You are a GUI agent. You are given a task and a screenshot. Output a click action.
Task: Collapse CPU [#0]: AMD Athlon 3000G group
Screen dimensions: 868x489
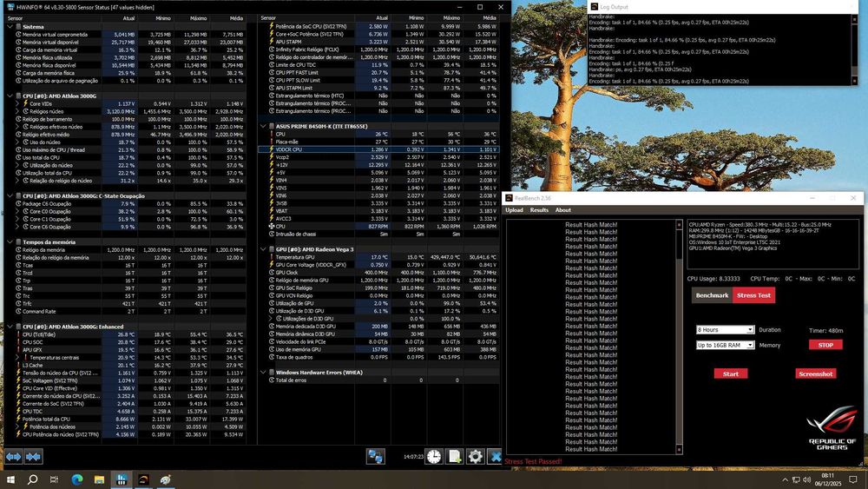pos(10,96)
